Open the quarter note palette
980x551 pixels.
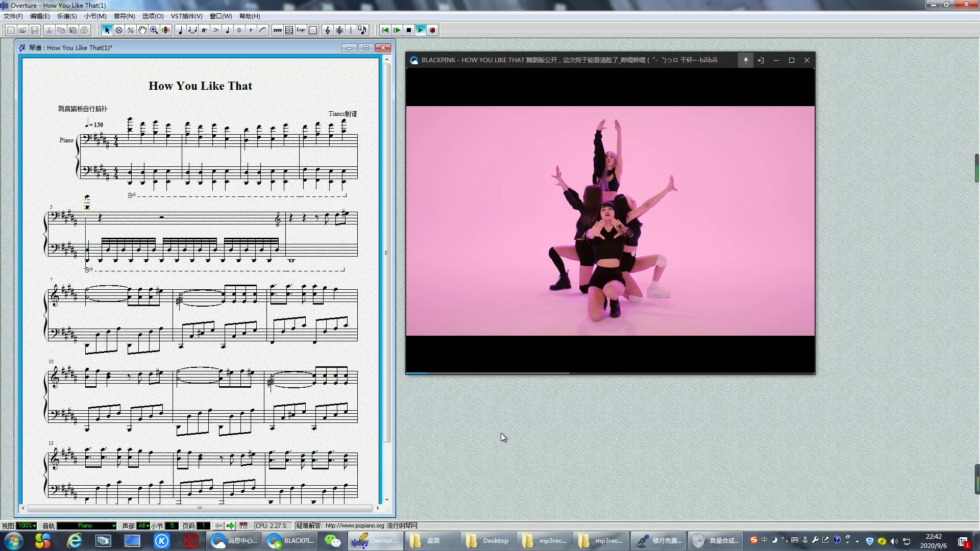[180, 30]
